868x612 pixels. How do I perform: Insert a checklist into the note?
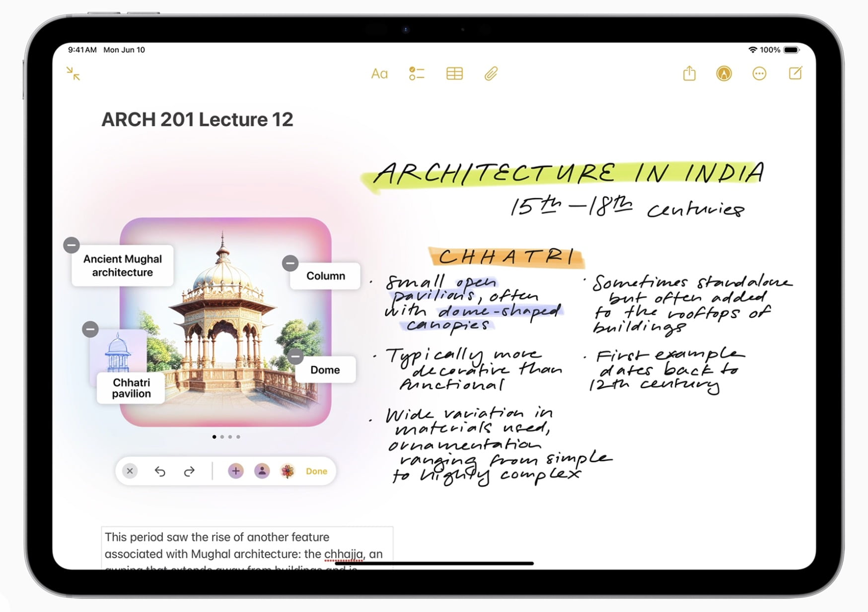tap(417, 73)
